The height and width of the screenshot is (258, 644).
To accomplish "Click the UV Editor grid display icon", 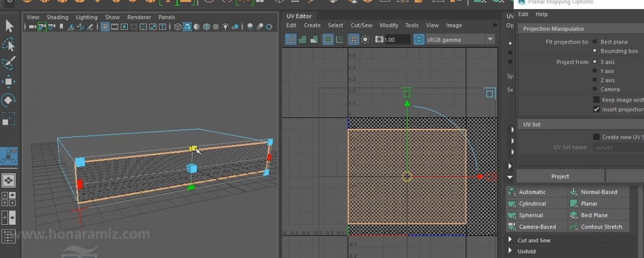I will coord(354,39).
